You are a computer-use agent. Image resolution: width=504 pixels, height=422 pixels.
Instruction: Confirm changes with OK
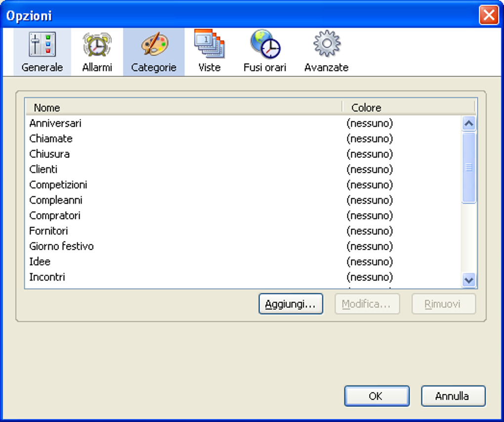point(377,396)
